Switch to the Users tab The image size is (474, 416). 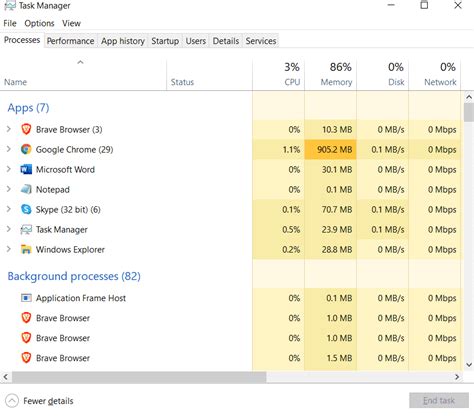(x=196, y=41)
